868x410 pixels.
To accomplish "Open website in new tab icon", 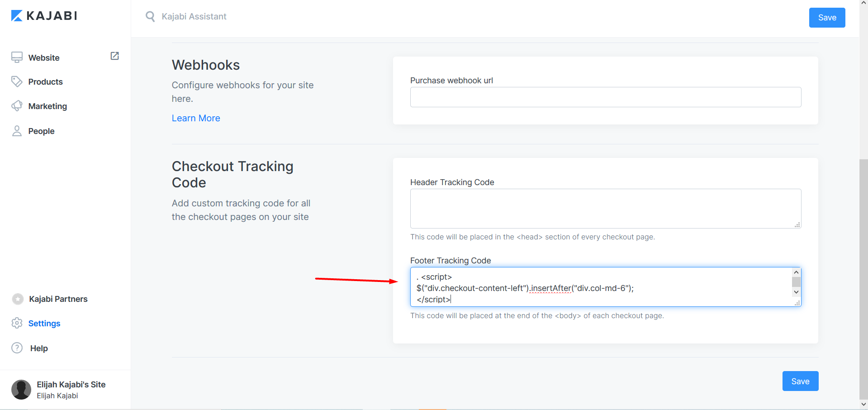I will pos(115,56).
